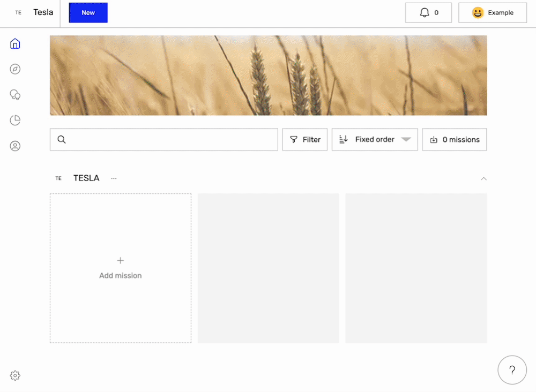The height and width of the screenshot is (392, 536).
Task: Open the chat bubbles conversations icon
Action: (x=15, y=95)
